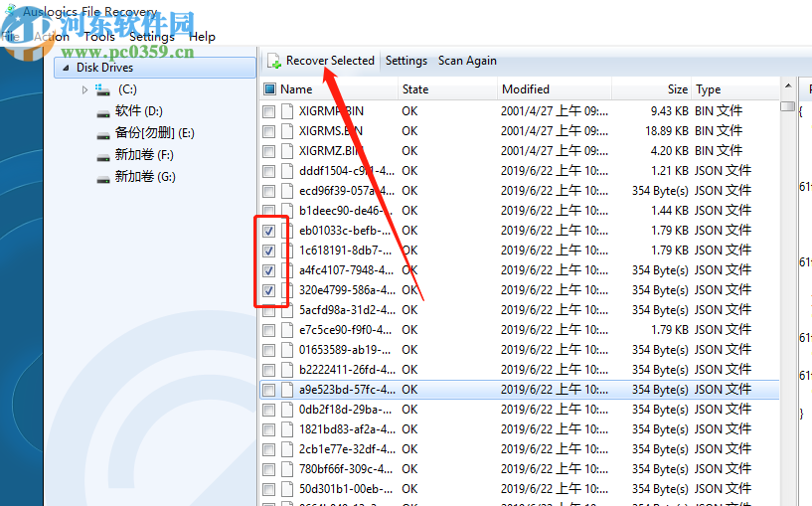Screen dimensions: 812x506
Task: Select the 新加卷 (F:) drive
Action: 144,155
